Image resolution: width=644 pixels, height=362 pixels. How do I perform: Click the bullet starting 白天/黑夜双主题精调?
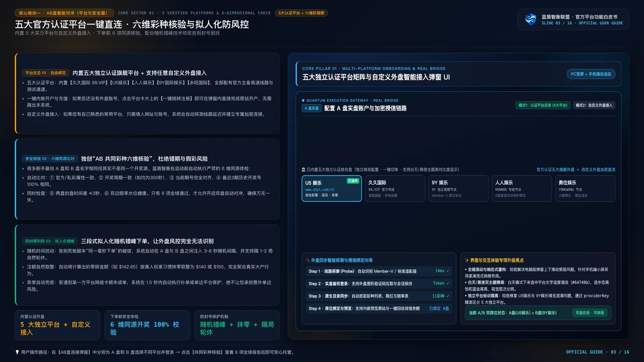coord(537,286)
